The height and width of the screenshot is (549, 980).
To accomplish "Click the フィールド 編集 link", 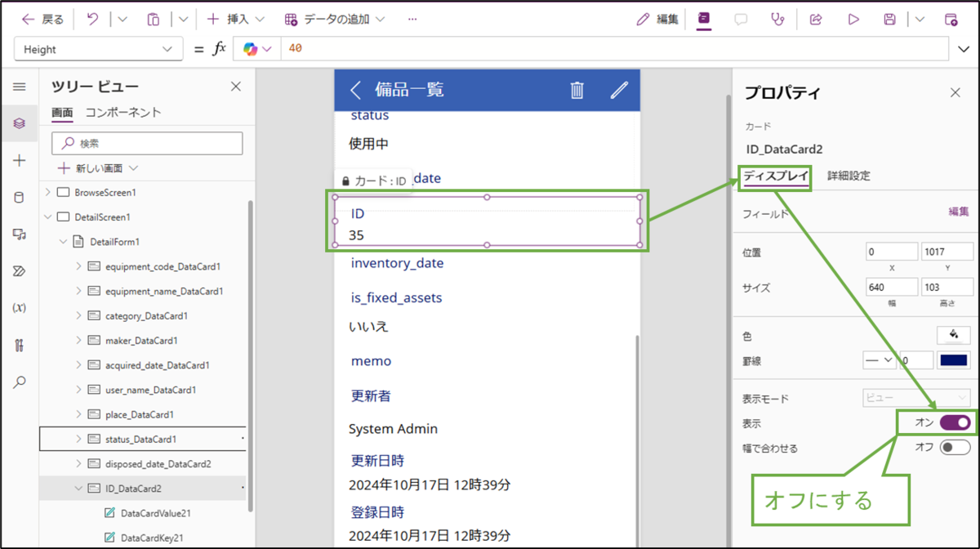I will coord(959,212).
